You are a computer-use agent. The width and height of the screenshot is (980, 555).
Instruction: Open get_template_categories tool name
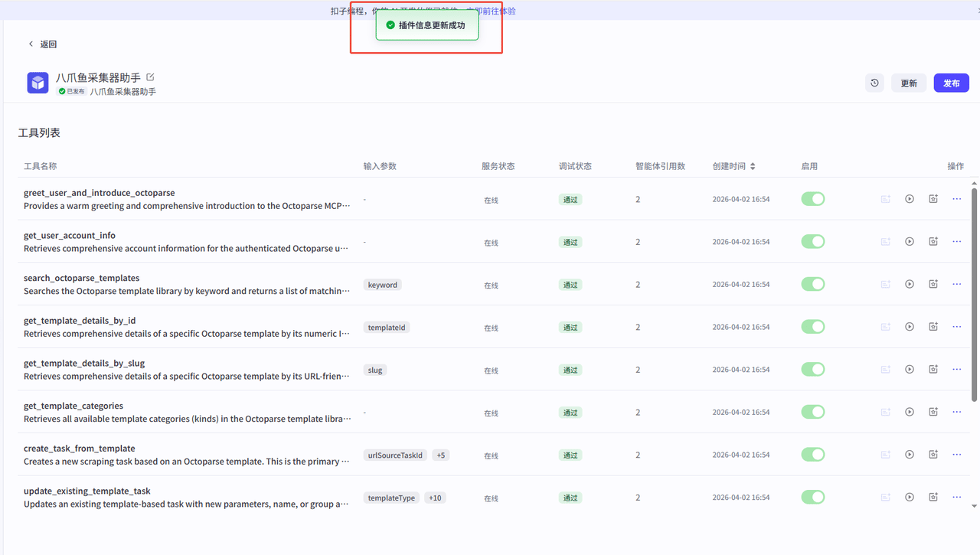(x=73, y=406)
